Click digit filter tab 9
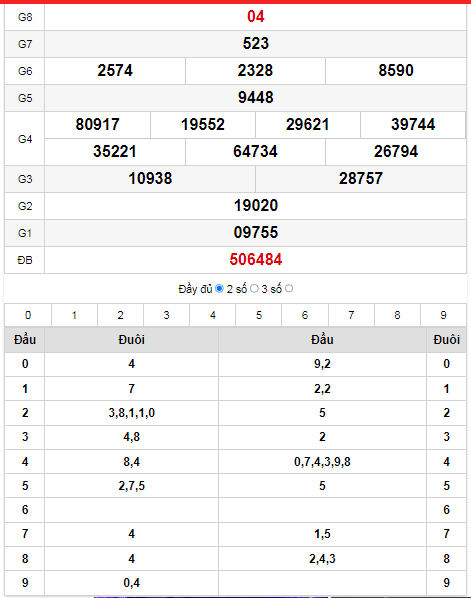Viewport: 471px width, 598px height. 444,315
